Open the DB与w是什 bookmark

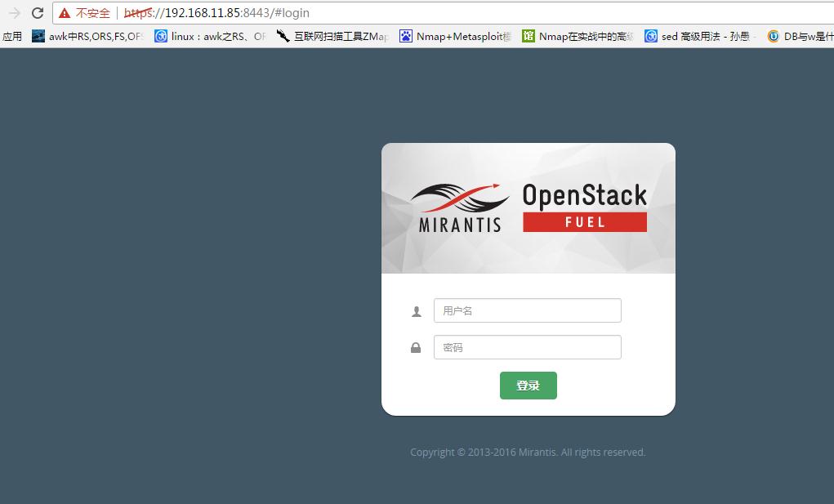[x=801, y=36]
